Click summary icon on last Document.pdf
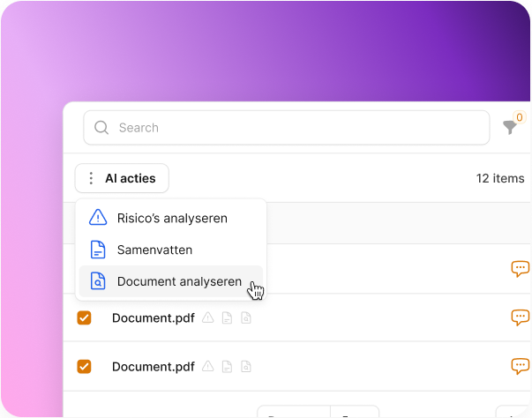Image resolution: width=532 pixels, height=418 pixels. point(227,367)
